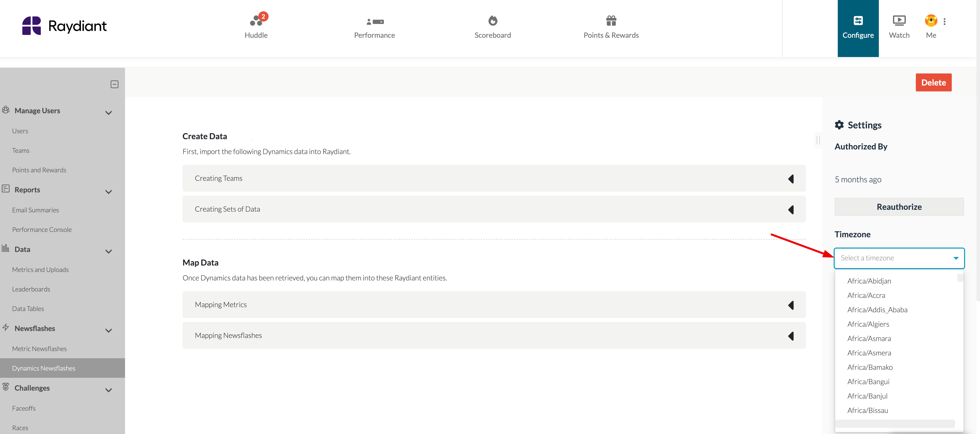Click the Challenges medal icon
This screenshot has height=434, width=980.
point(6,387)
